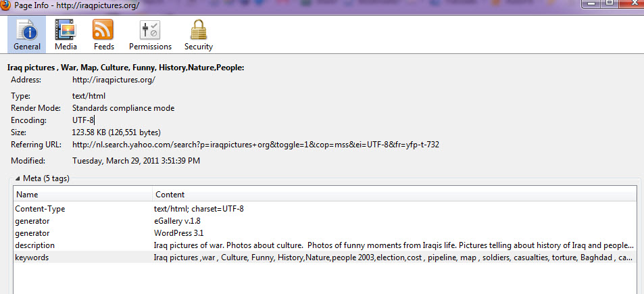Click the Encoding UTF-8 value field
This screenshot has width=644, height=294.
tap(83, 120)
